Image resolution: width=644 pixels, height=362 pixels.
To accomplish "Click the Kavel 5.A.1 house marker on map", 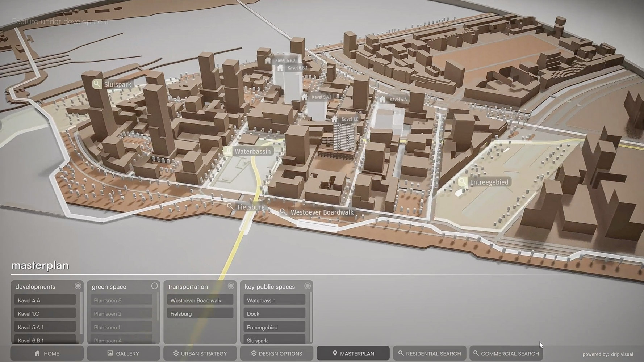I will coord(305,97).
